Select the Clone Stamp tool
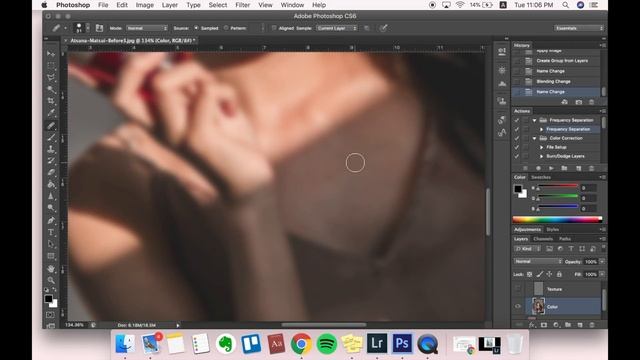Screen dimensions: 640x360 click(x=51, y=149)
